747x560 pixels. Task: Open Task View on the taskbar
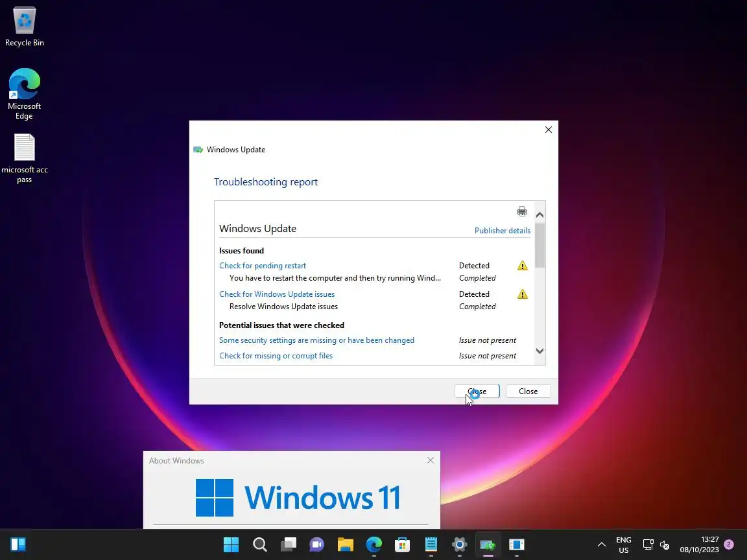[288, 544]
